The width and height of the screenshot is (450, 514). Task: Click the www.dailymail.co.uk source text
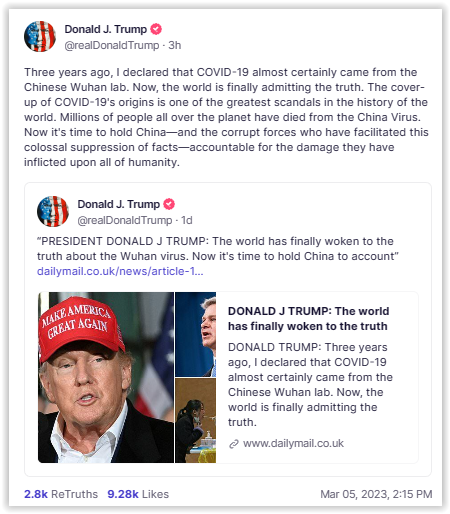(293, 444)
